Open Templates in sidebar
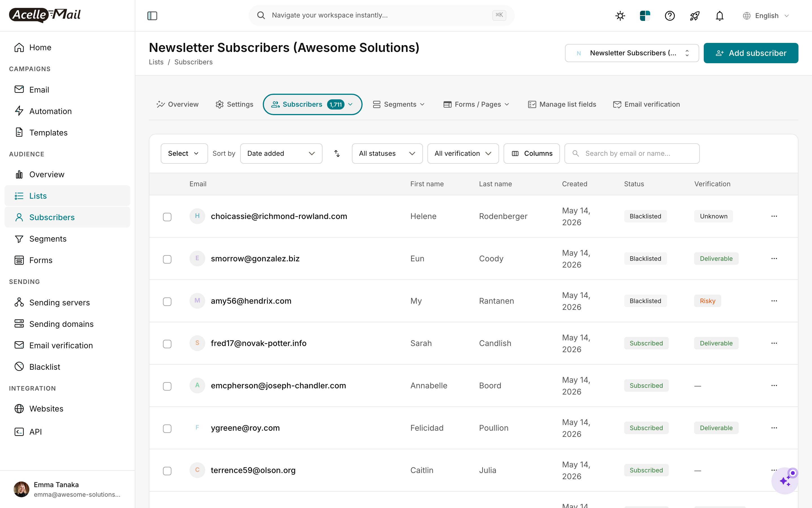 (x=67, y=133)
